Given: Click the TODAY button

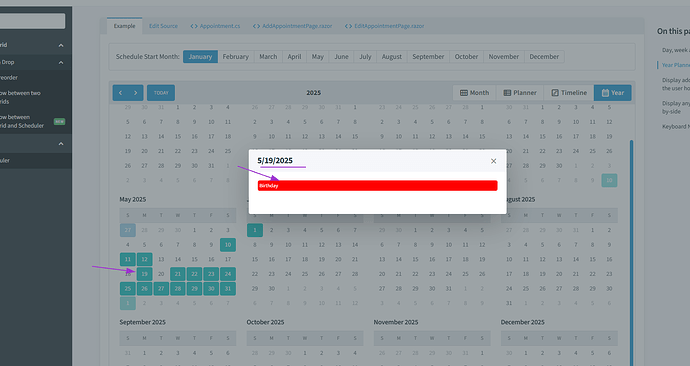Looking at the screenshot, I should pos(161,93).
